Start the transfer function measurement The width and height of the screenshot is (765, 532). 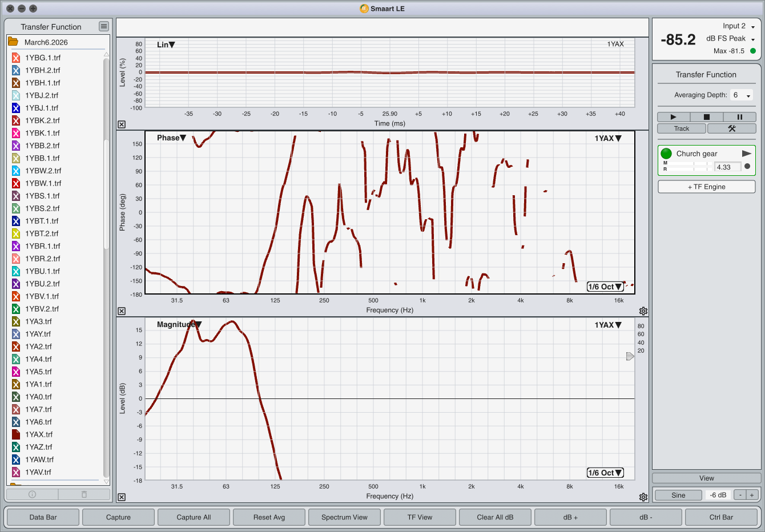pyautogui.click(x=674, y=116)
